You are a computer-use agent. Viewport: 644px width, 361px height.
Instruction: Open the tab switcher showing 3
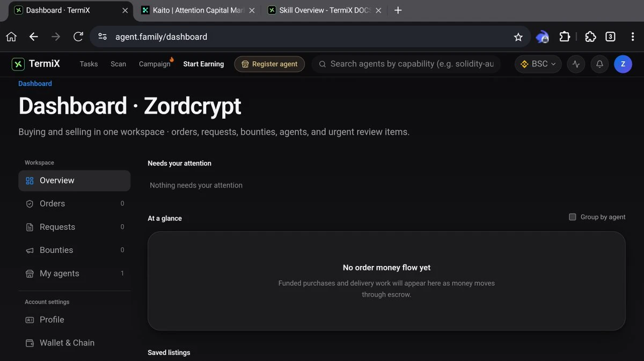tap(610, 37)
